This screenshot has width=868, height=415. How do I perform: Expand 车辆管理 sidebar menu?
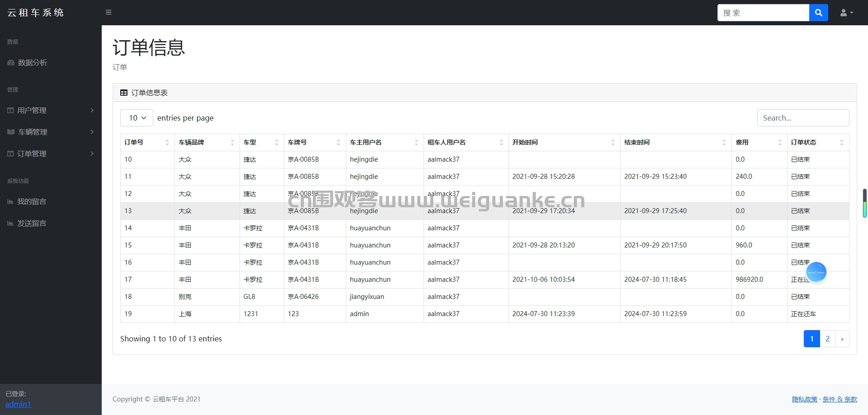51,132
